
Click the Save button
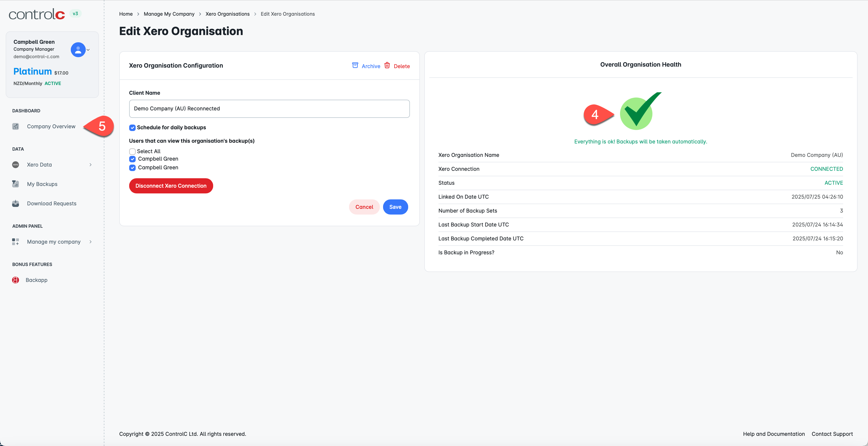(395, 207)
